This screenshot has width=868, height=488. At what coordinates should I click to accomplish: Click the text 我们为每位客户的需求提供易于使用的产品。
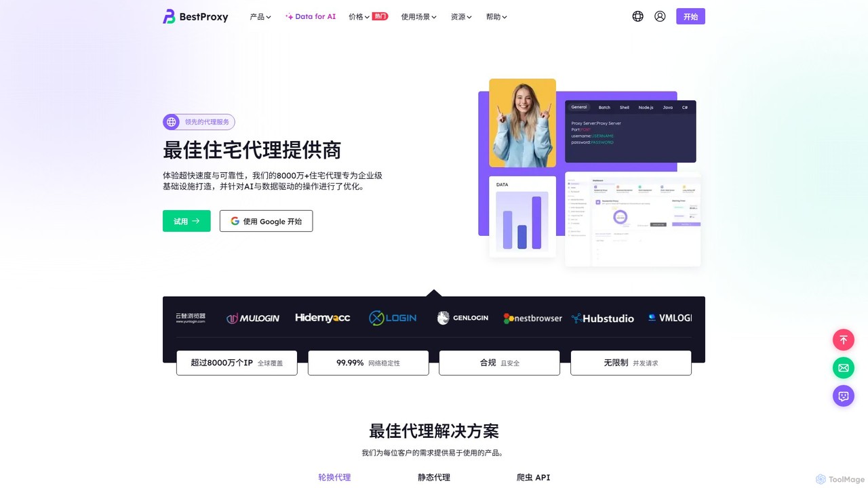click(434, 453)
